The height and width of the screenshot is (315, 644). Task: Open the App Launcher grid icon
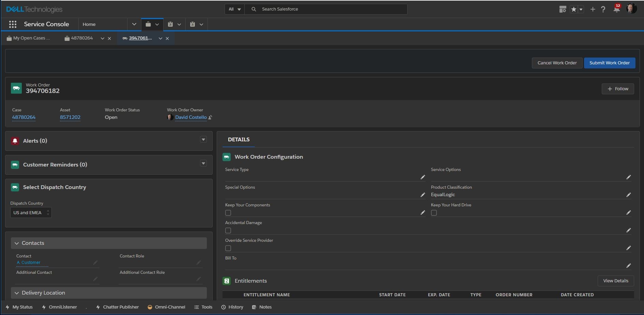pos(13,24)
